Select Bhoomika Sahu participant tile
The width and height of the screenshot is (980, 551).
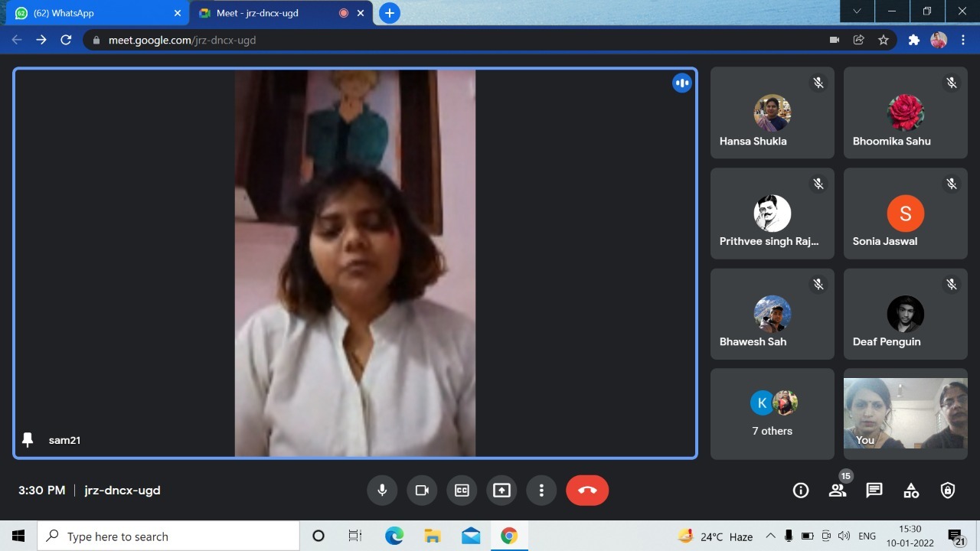click(906, 112)
